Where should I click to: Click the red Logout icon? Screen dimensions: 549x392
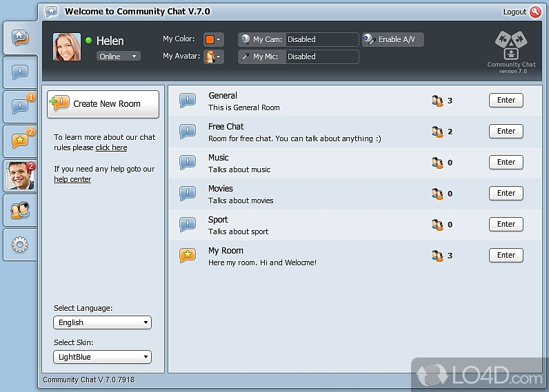tap(535, 12)
